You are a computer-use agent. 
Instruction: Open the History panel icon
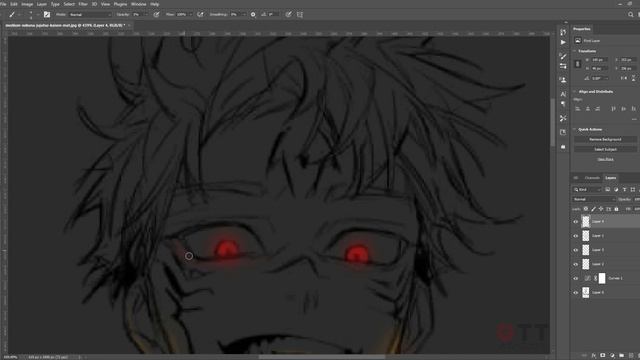(563, 32)
